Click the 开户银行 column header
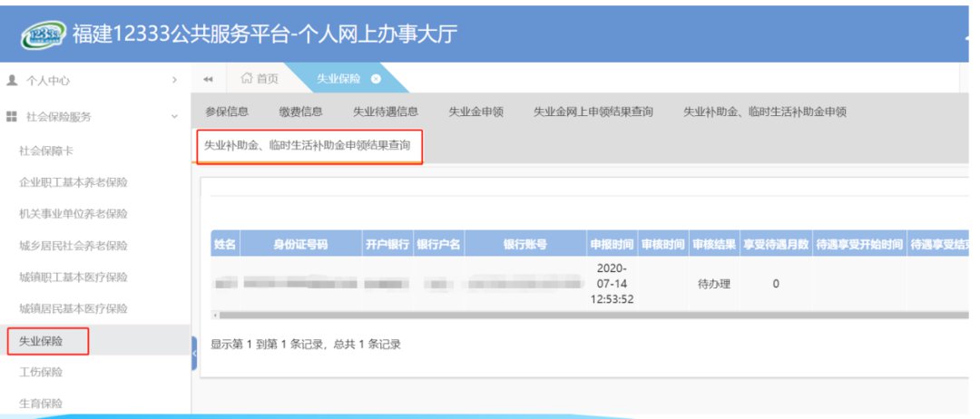The image size is (980, 419). click(387, 244)
